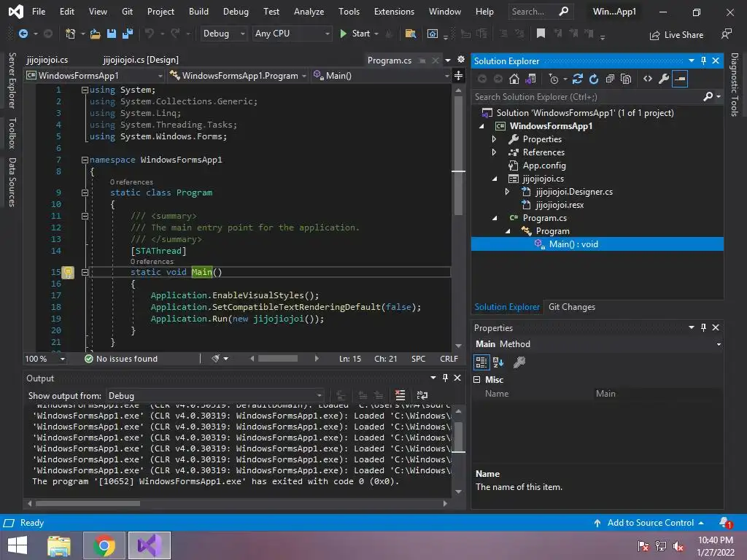The width and height of the screenshot is (747, 560).
Task: Switch to the jijojiojoi.cs [Design] tab
Action: coord(141,60)
